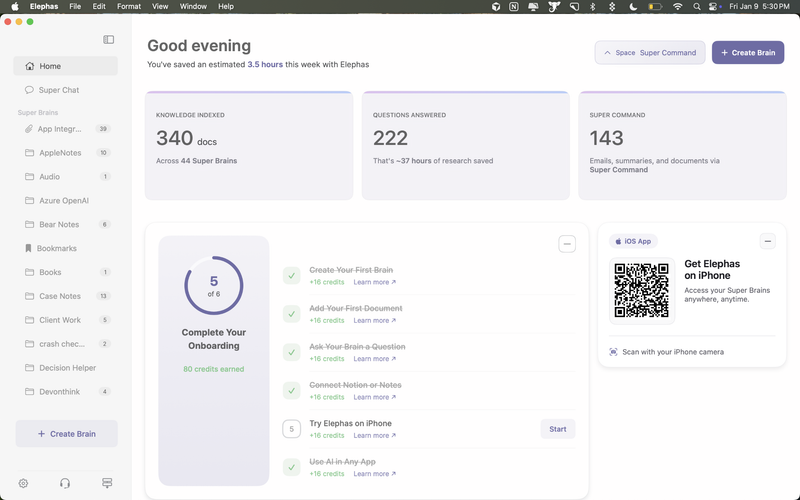The width and height of the screenshot is (800, 500).
Task: Toggle Connect Notion or Notes checkmark
Action: point(291,391)
